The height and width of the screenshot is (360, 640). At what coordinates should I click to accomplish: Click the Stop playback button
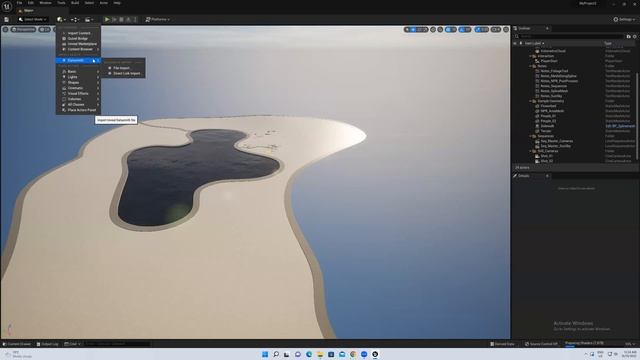(x=121, y=19)
